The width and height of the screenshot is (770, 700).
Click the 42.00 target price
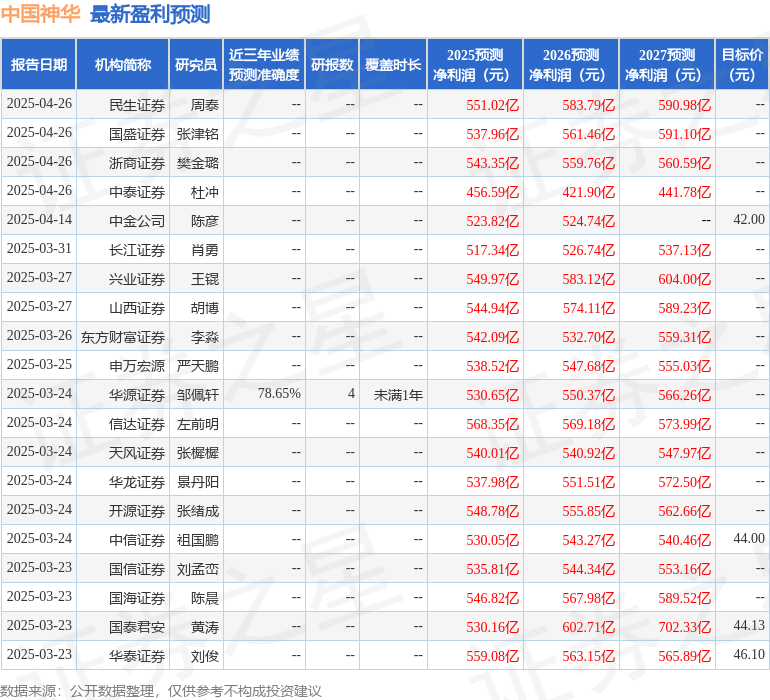pyautogui.click(x=749, y=220)
